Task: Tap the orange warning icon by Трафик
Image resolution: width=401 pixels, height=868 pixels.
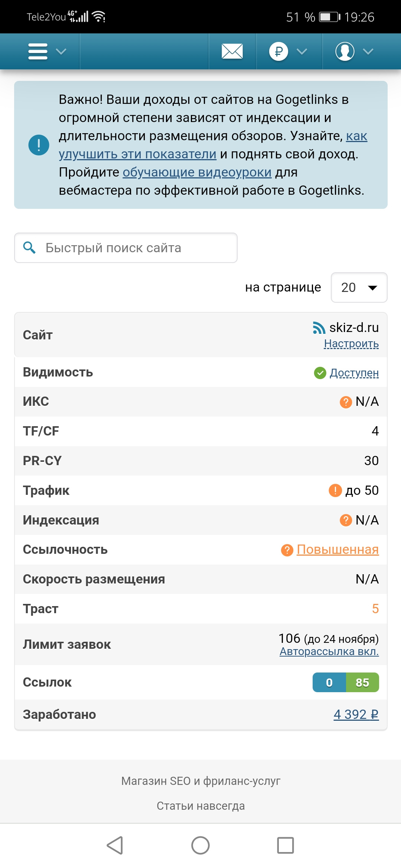Action: point(335,490)
